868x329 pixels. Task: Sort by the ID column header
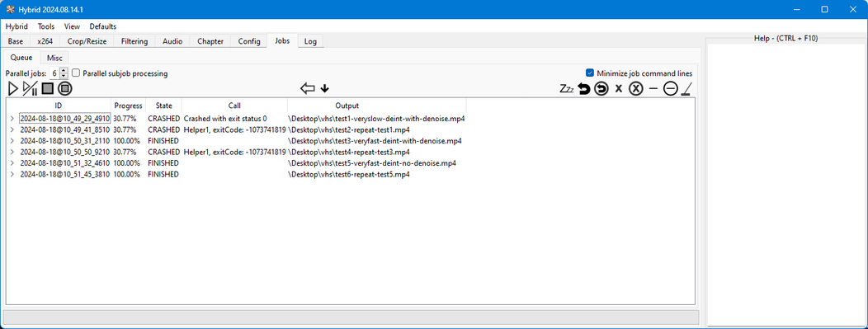58,105
